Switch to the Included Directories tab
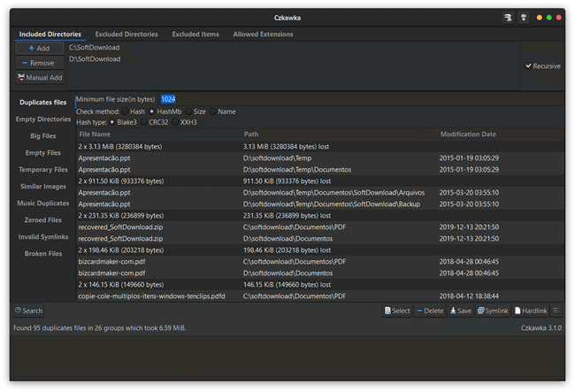This screenshot has width=575, height=392. click(50, 35)
